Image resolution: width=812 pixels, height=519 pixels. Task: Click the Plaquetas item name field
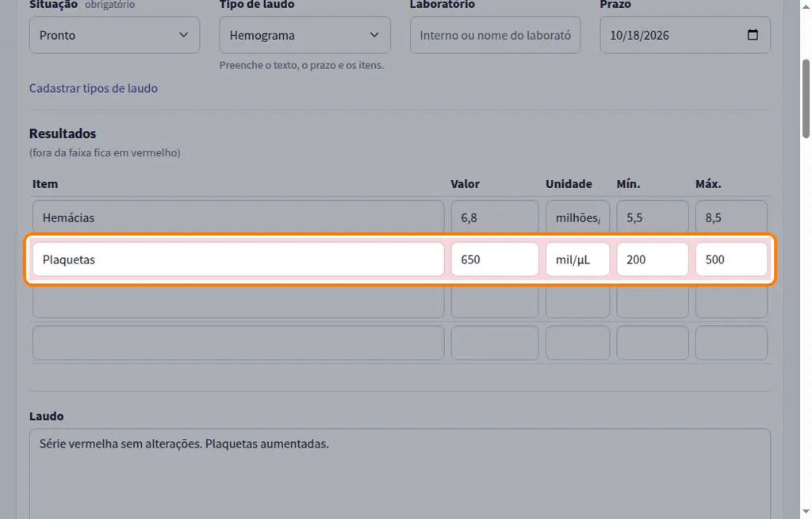pyautogui.click(x=238, y=259)
